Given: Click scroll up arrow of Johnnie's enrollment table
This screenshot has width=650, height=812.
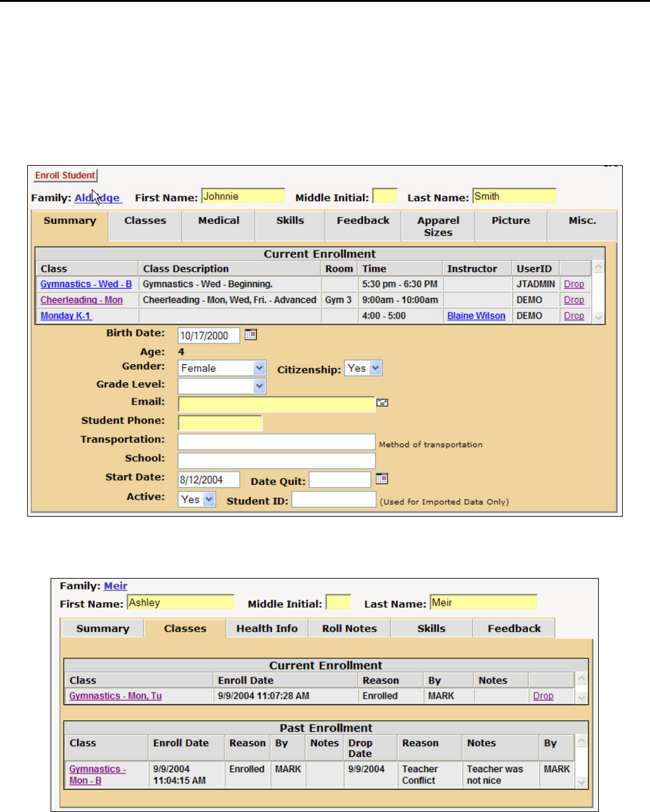Looking at the screenshot, I should tap(599, 268).
